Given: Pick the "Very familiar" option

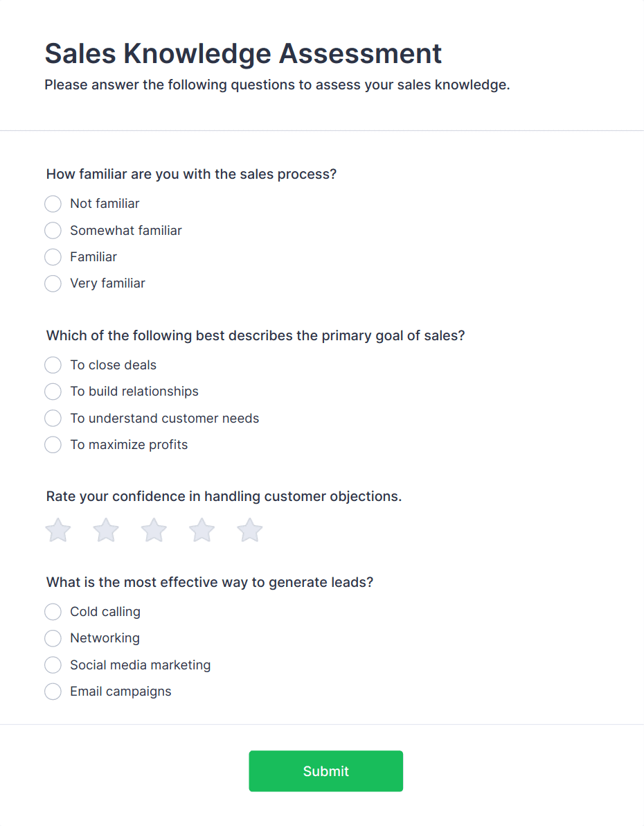Looking at the screenshot, I should [x=53, y=283].
